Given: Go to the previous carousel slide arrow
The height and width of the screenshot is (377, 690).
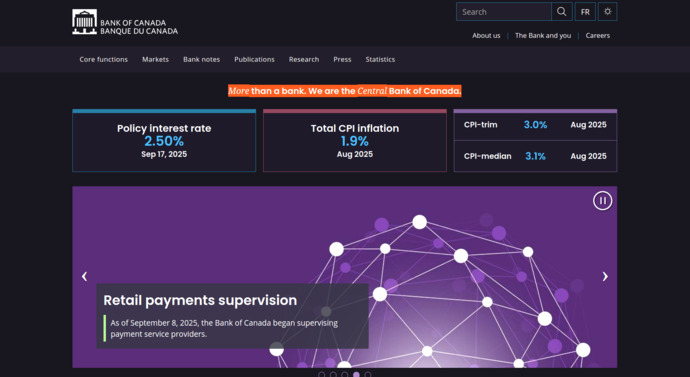Looking at the screenshot, I should pos(84,276).
